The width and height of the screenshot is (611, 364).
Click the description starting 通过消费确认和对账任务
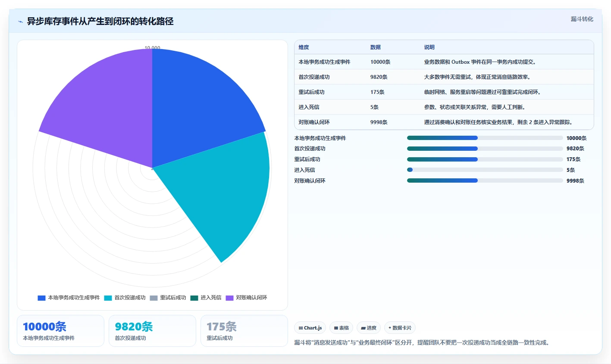coord(499,122)
